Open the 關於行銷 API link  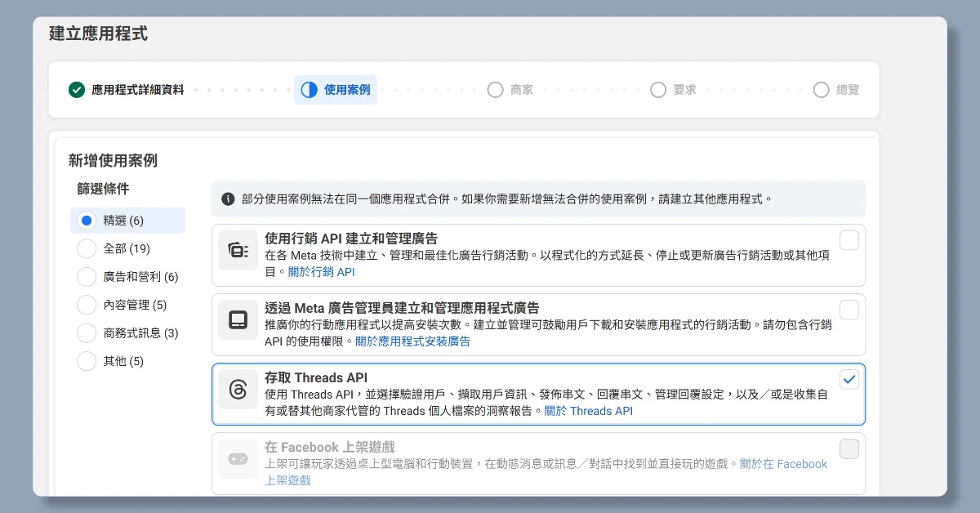pos(321,272)
